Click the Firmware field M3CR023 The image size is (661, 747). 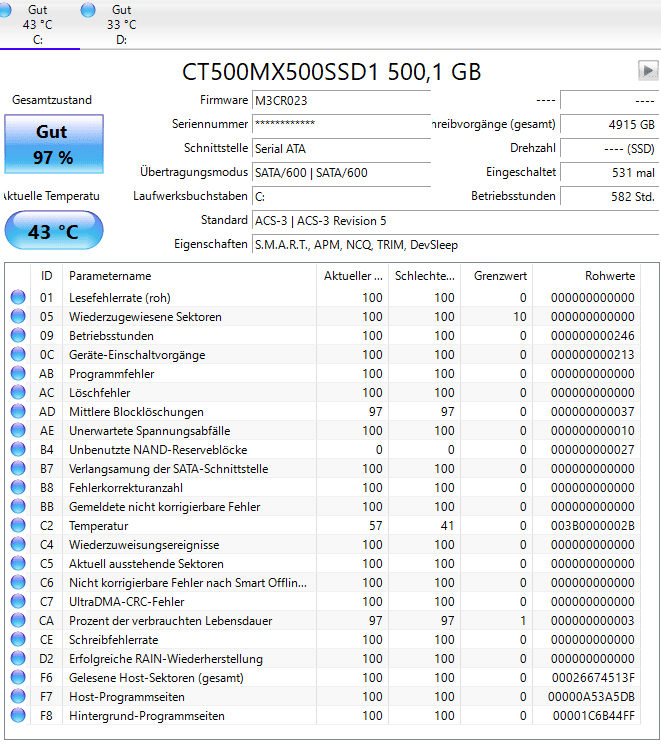[341, 101]
